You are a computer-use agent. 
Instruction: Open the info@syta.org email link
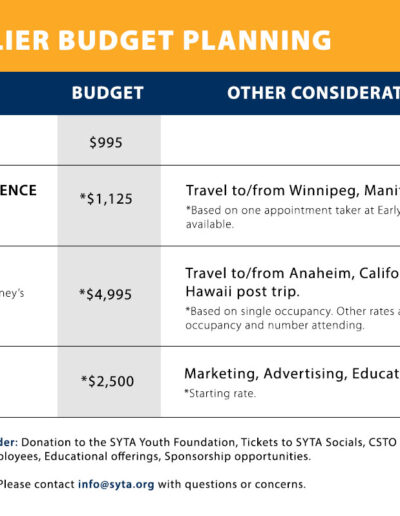pyautogui.click(x=116, y=484)
